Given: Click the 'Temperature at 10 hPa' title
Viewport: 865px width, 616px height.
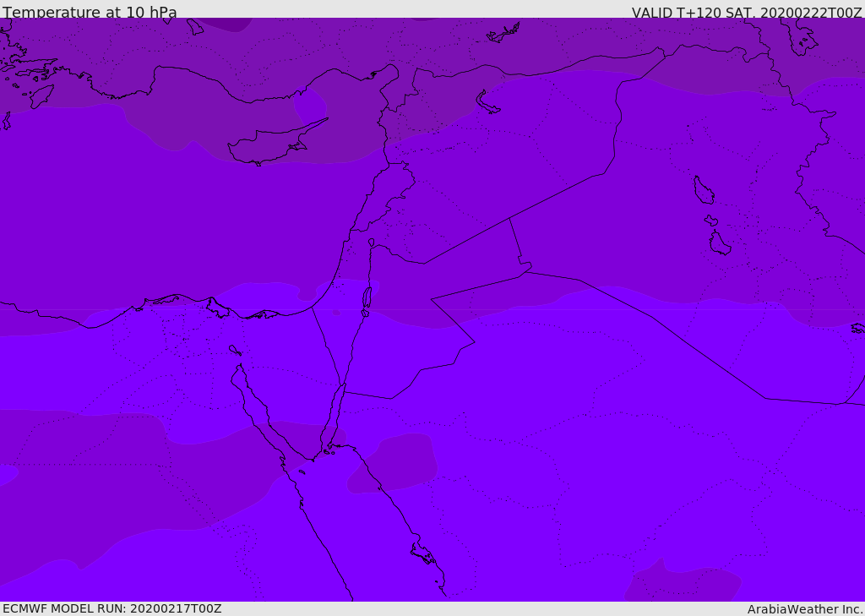Looking at the screenshot, I should [x=90, y=13].
